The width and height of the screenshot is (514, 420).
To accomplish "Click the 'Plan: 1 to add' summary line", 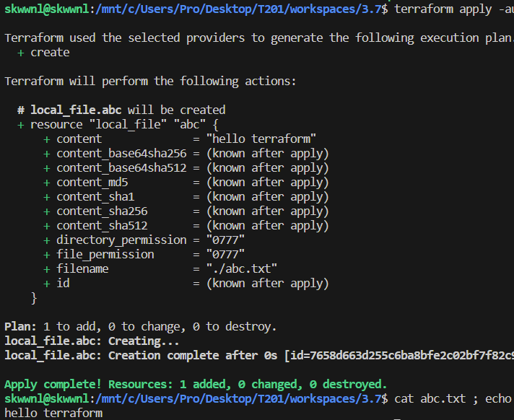I will tap(140, 326).
